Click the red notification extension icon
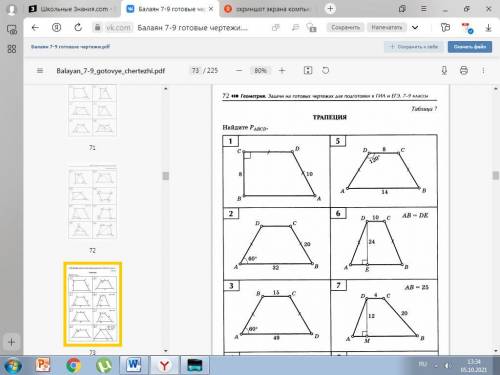 467,28
